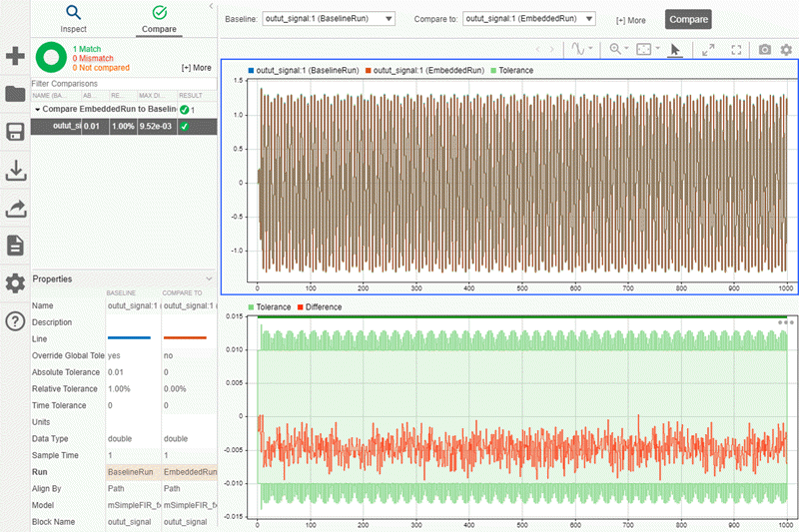Screen dimensions: 799x532
Task: Click the plus icon to add a new session
Action: 15,56
